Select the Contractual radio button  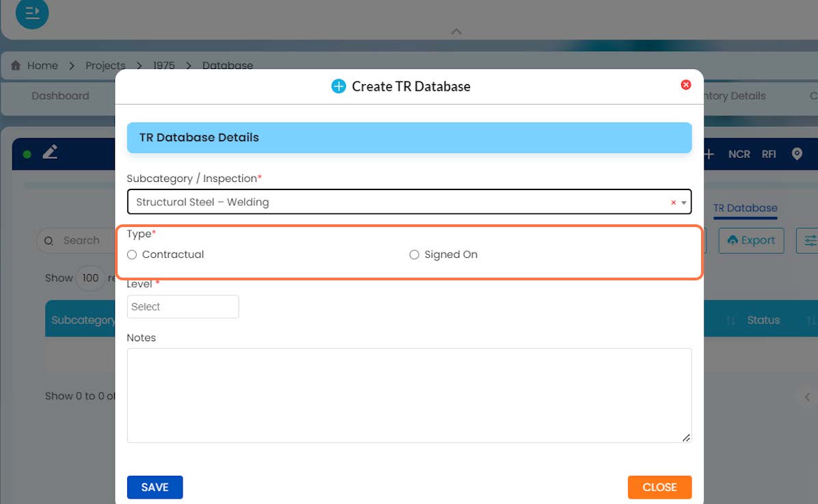tap(132, 254)
